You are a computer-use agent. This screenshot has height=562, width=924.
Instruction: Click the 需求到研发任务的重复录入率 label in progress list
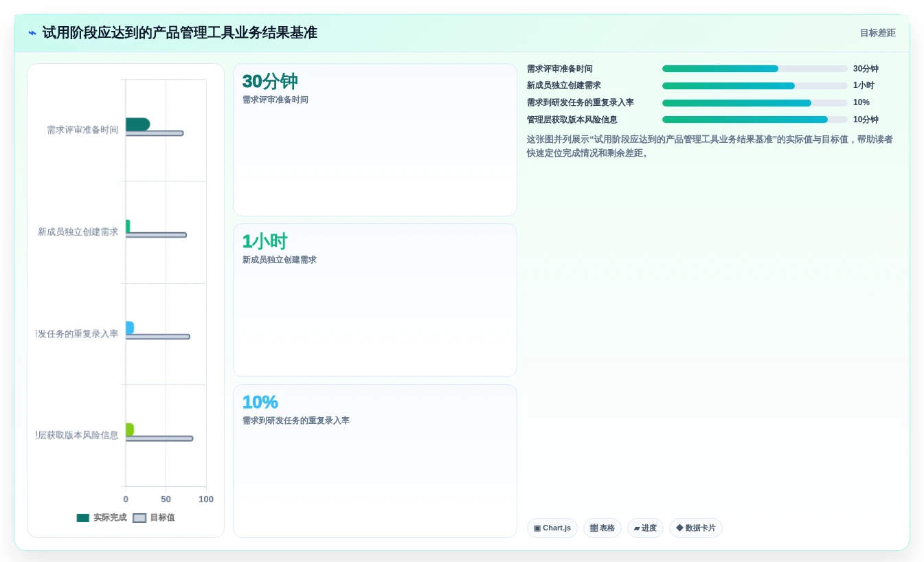coord(581,102)
